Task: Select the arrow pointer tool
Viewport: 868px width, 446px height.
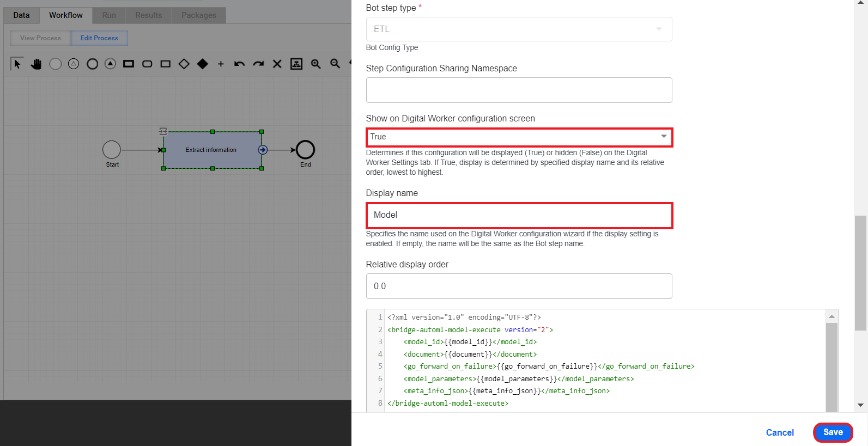Action: click(x=17, y=64)
